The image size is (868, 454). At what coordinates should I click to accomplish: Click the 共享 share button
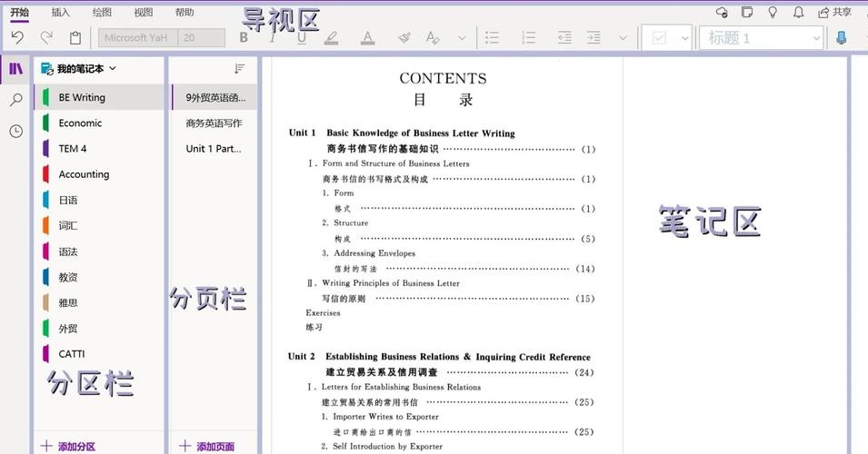pos(835,12)
